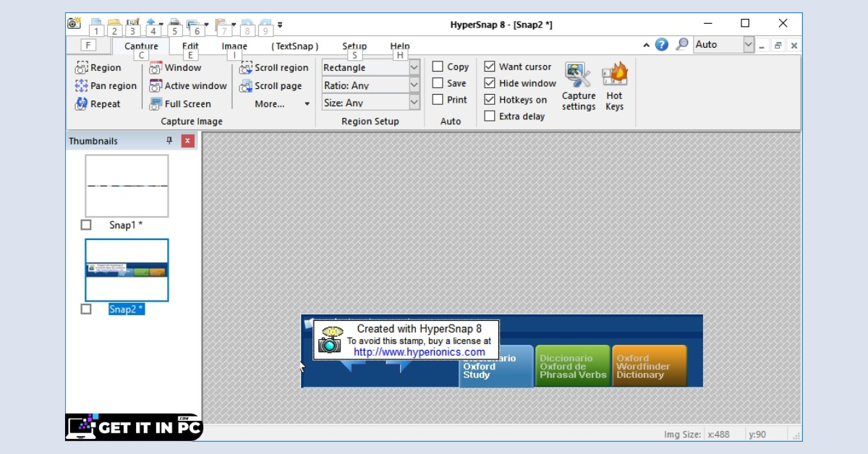Switch to the Capture ribbon tab

(x=141, y=46)
